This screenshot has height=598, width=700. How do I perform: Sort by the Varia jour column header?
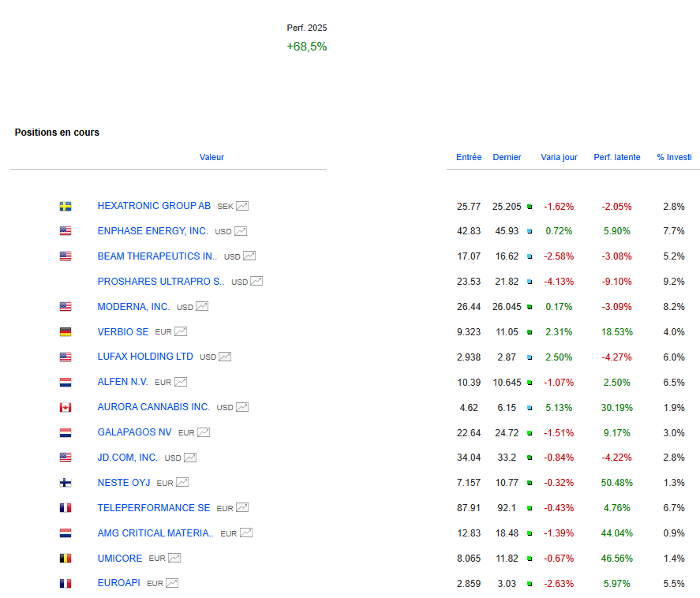[x=559, y=157]
